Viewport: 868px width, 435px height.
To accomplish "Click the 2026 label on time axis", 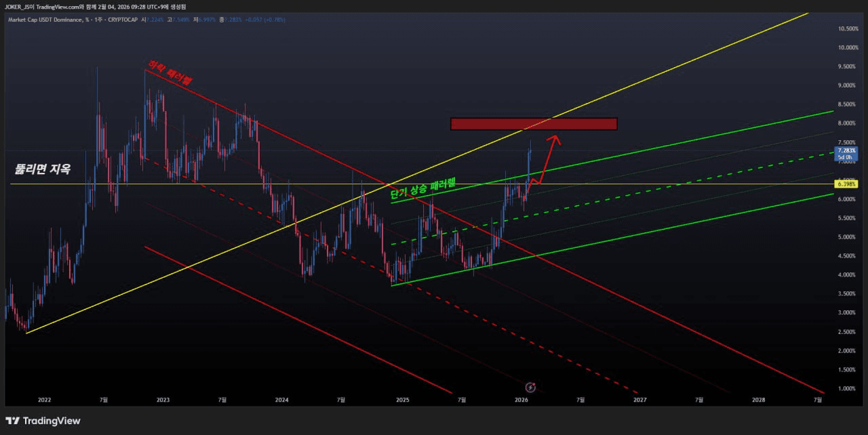I will [521, 400].
